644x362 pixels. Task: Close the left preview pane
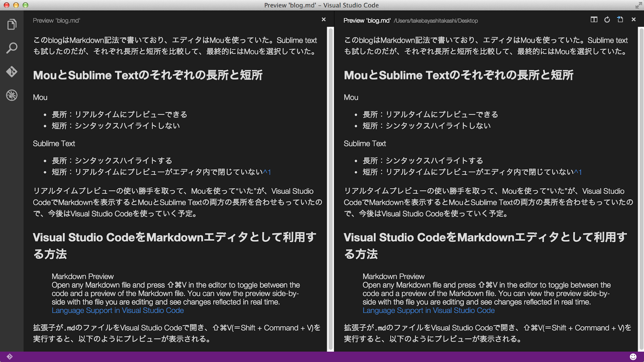[324, 20]
